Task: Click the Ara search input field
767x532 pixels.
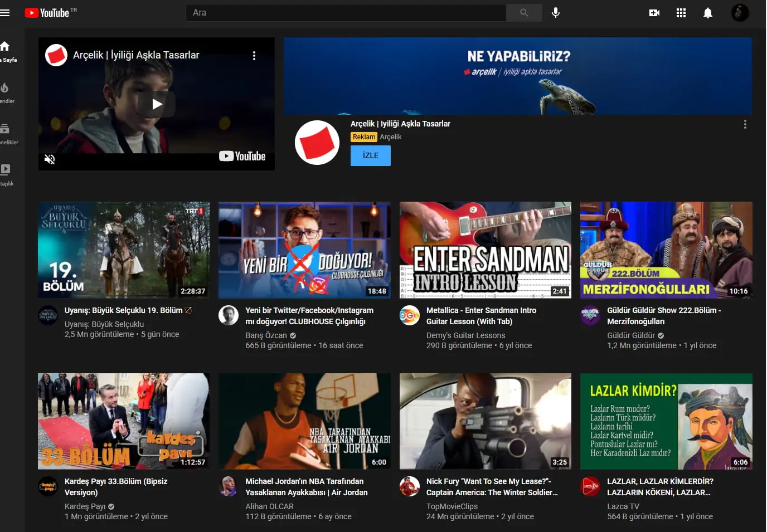Action: [346, 12]
